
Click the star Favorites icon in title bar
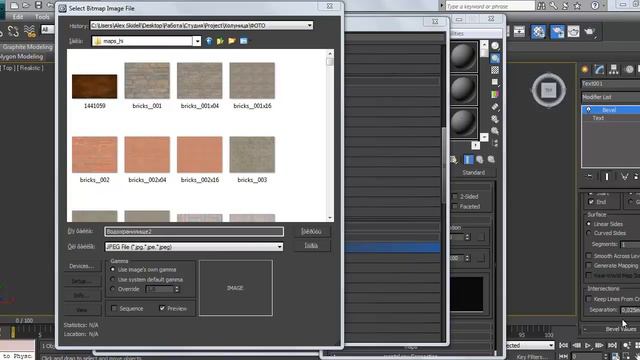click(577, 6)
